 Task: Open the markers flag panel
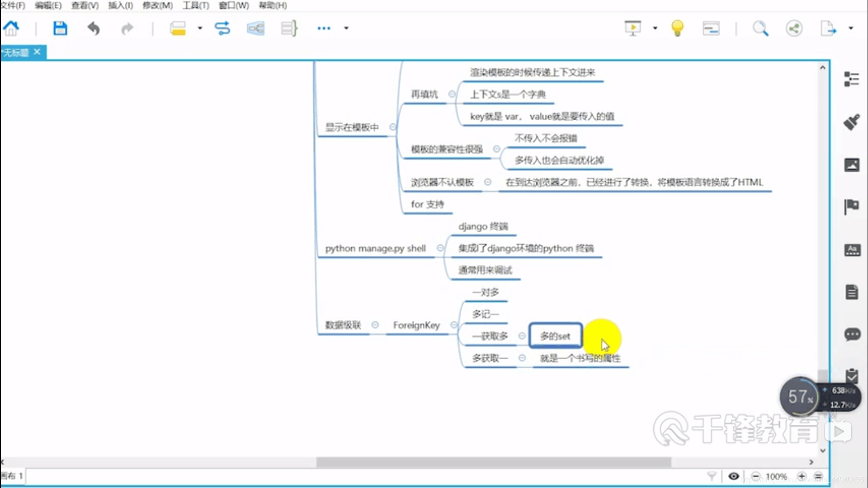(x=852, y=207)
